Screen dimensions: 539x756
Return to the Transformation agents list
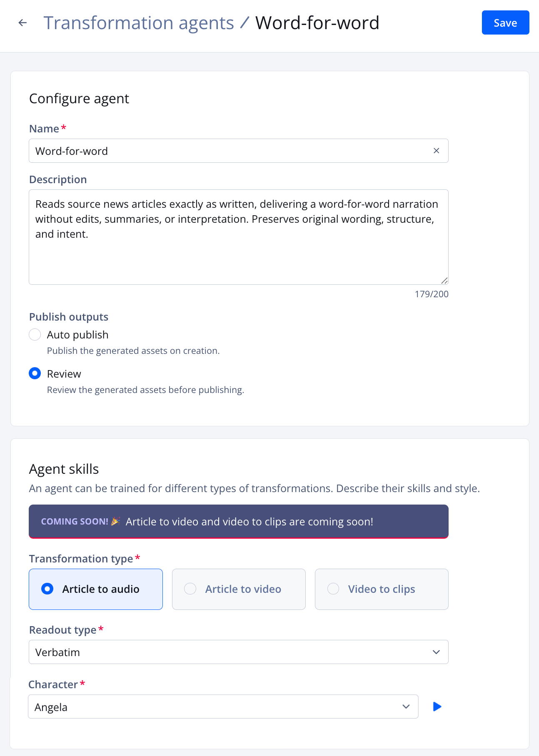[139, 22]
